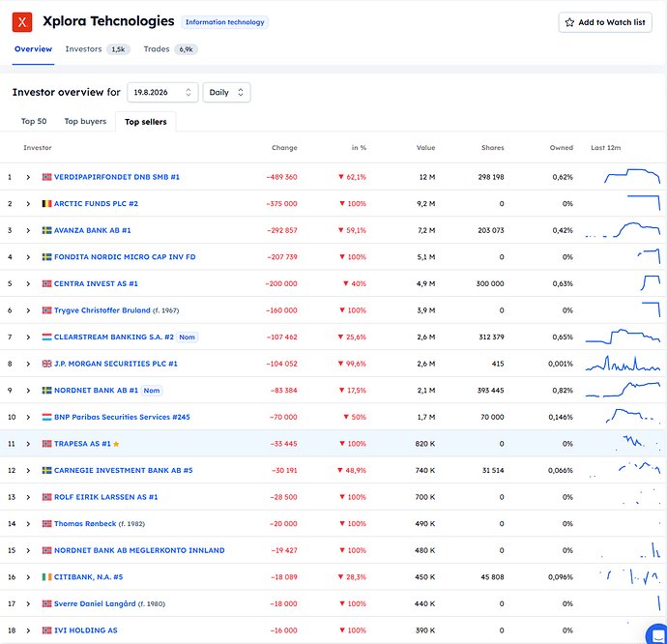
Task: Expand row 5 CENTRA INVEST AS chevron
Action: coord(28,284)
